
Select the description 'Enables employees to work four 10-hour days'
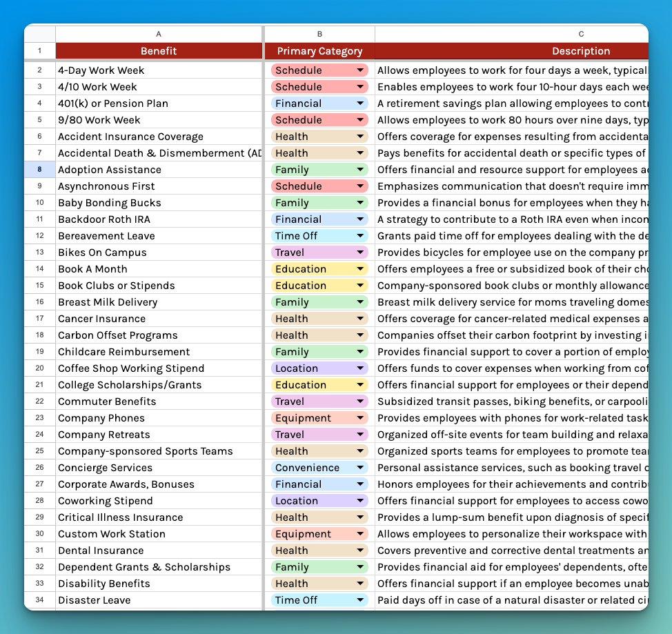pos(512,87)
